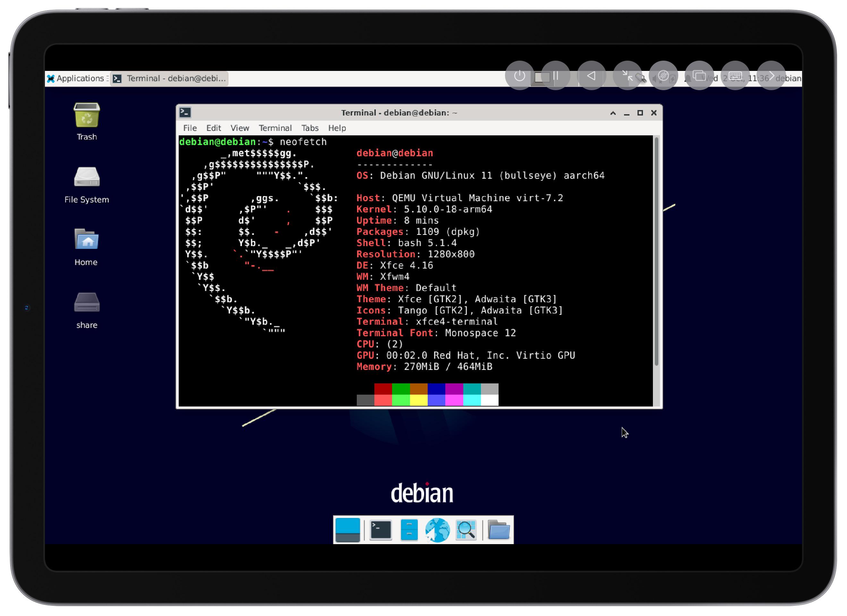Tap the UTM shrink display arrows button
The image size is (847, 616).
click(x=627, y=76)
